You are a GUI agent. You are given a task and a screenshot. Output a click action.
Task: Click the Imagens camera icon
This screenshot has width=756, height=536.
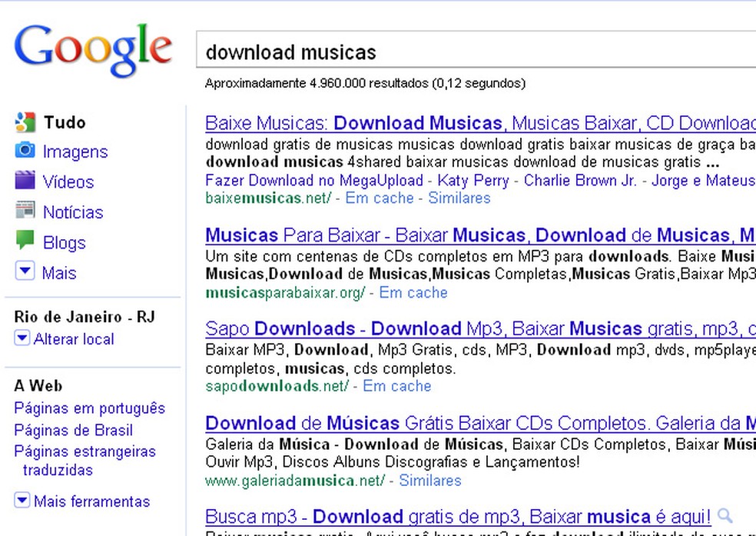(25, 151)
